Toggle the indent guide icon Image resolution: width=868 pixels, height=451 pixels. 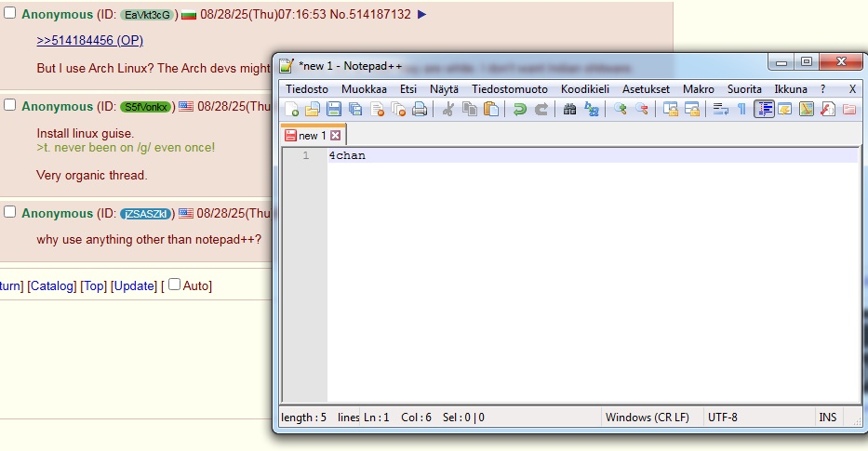764,109
